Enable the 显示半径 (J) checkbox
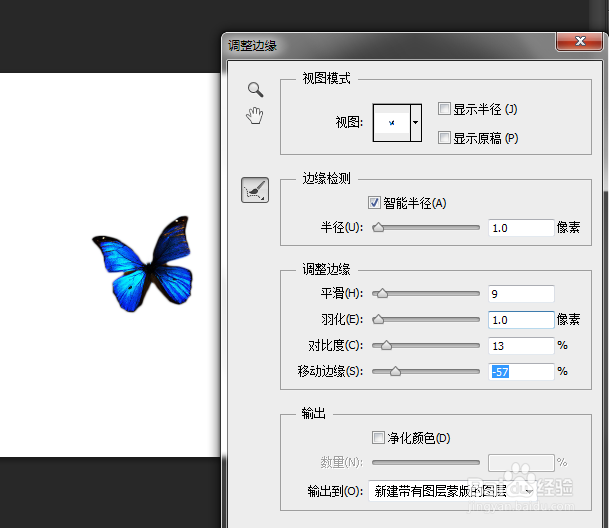The height and width of the screenshot is (528, 609). click(444, 109)
